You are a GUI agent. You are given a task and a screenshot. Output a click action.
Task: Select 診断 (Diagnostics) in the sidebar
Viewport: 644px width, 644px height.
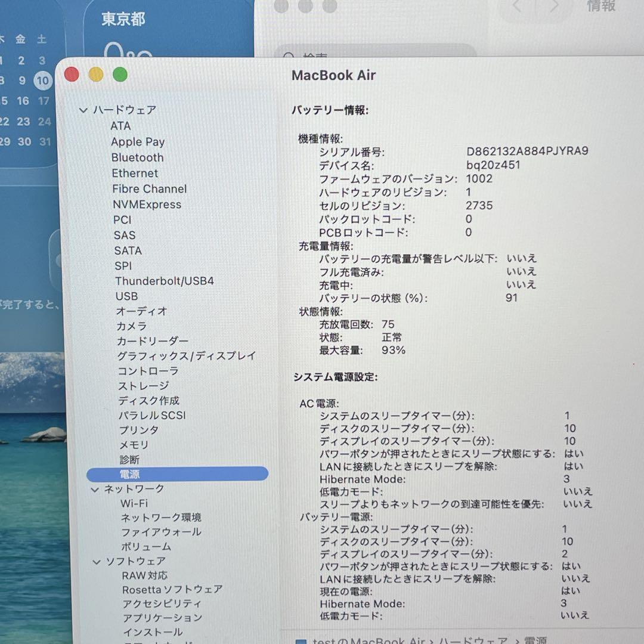pos(129,460)
